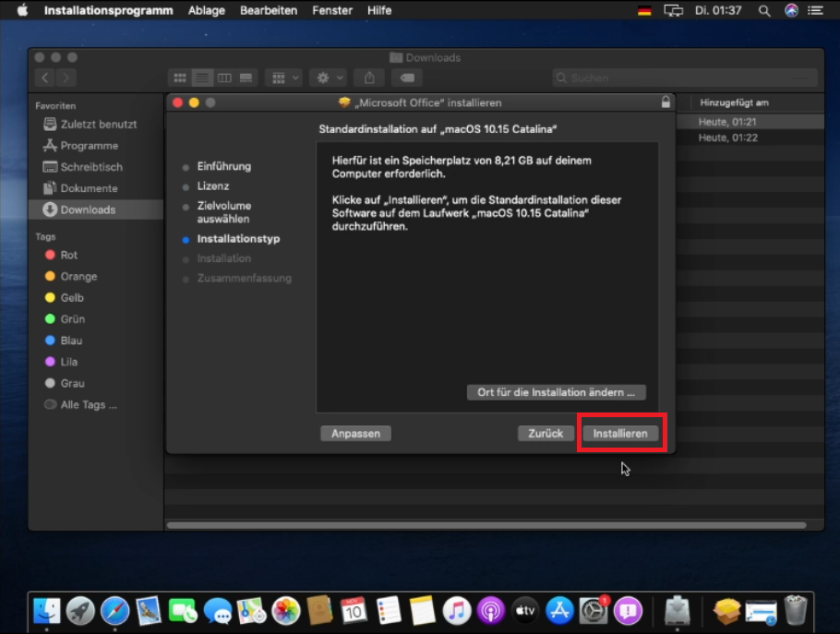The width and height of the screenshot is (840, 634).
Task: Open the group-by arrangement dropdown
Action: pos(282,78)
